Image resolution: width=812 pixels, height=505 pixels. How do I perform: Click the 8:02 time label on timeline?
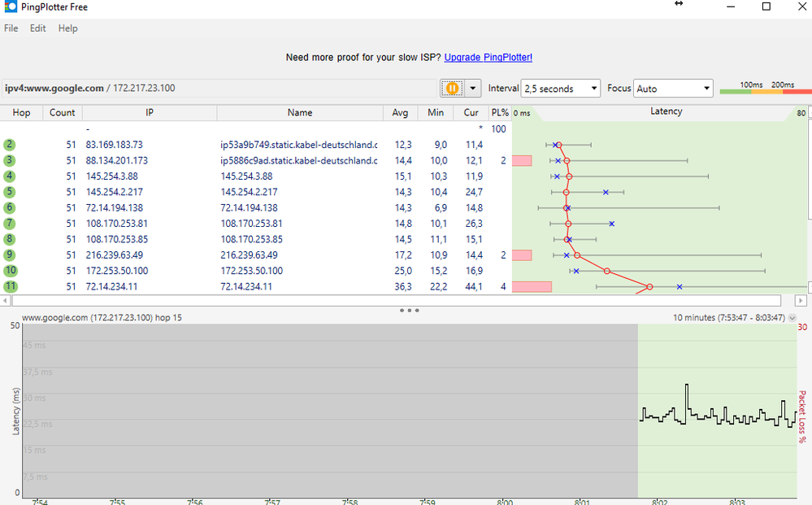(659, 502)
